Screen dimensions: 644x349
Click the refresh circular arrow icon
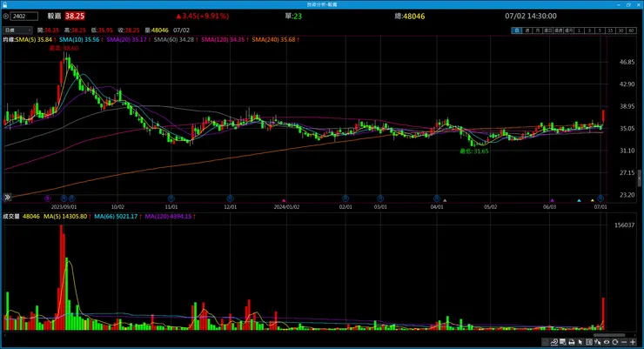point(614,342)
